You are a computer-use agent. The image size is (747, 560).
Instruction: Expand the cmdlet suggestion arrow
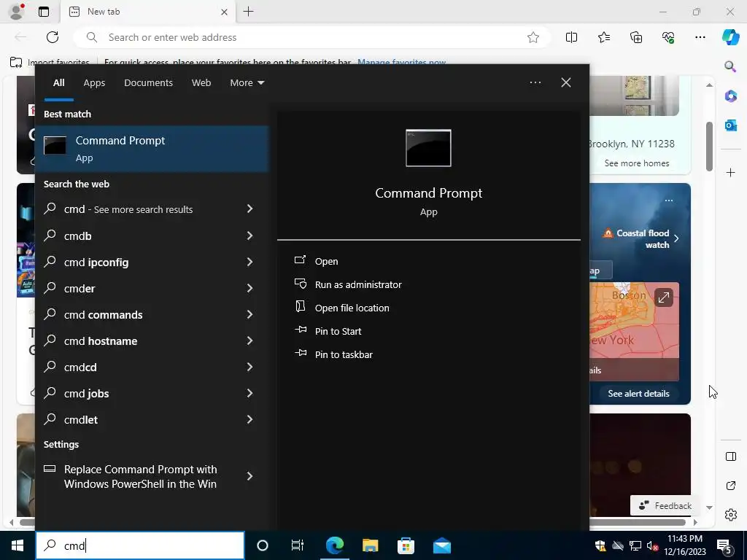(249, 419)
